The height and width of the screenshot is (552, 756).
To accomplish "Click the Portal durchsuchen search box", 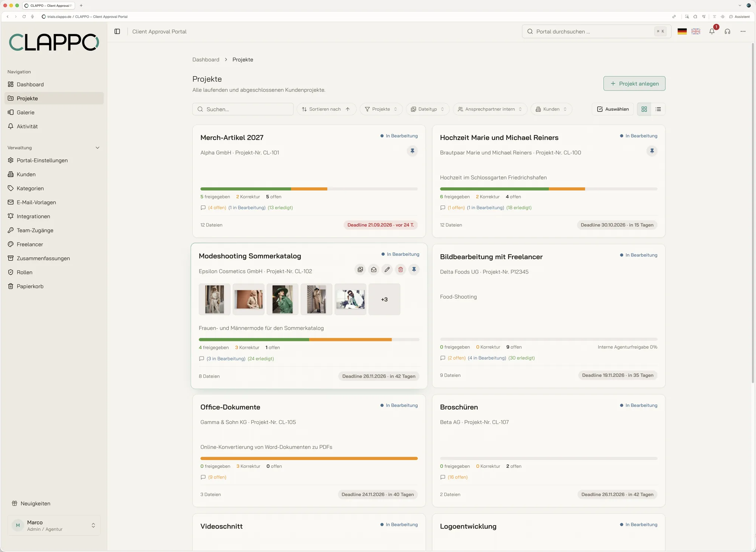I will point(596,31).
